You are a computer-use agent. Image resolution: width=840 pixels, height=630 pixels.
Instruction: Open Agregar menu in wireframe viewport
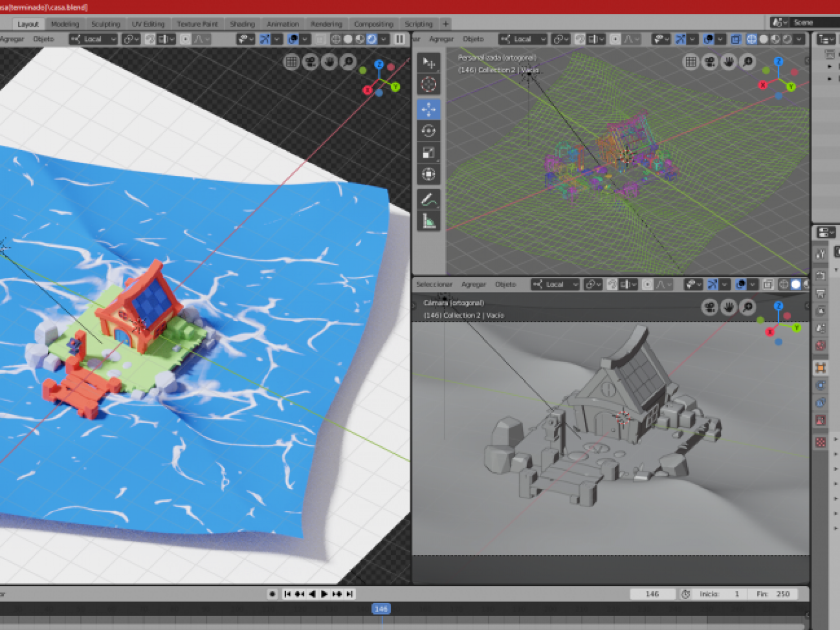coord(441,39)
